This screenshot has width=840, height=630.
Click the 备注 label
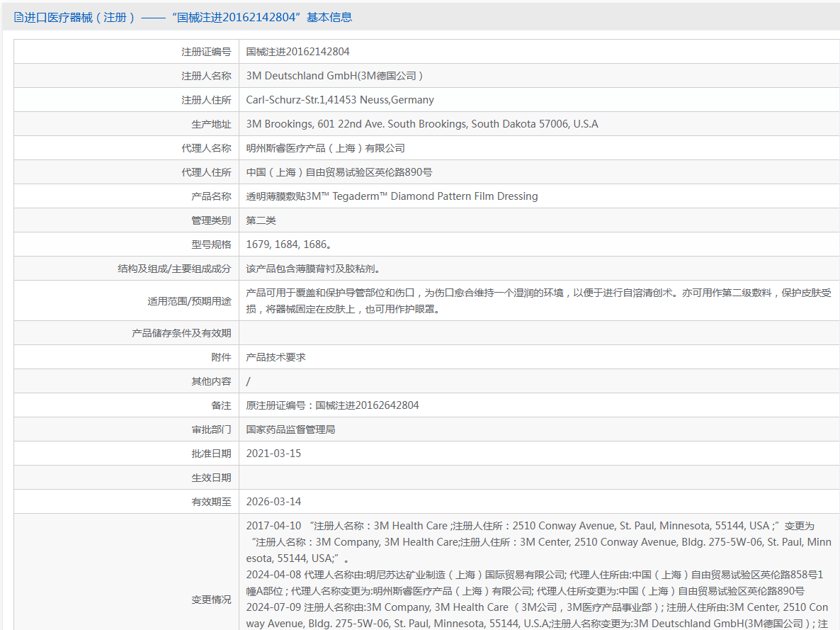[x=221, y=406]
